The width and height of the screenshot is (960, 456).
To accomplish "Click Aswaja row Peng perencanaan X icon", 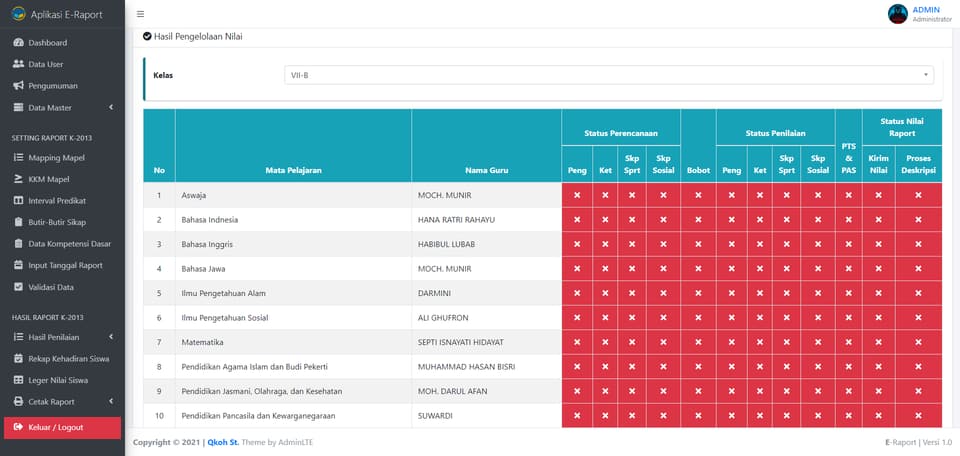I will pyautogui.click(x=577, y=195).
